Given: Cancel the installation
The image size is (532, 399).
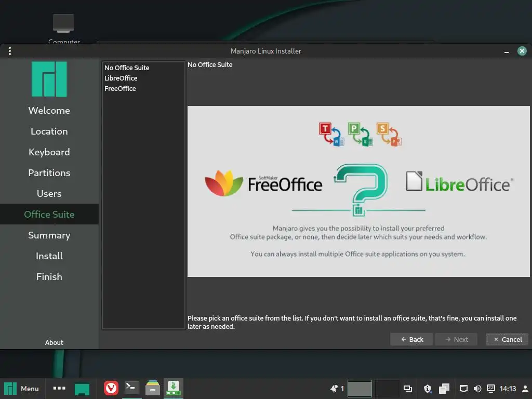Looking at the screenshot, I should (507, 339).
